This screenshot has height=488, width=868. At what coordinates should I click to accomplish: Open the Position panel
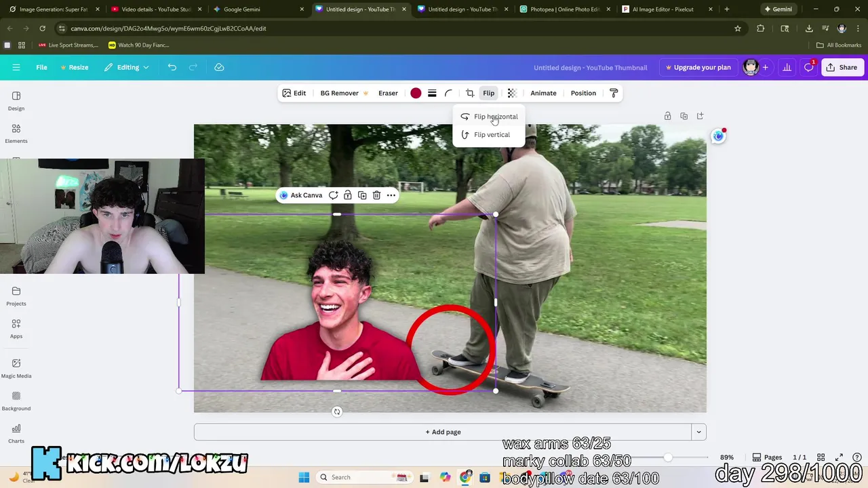pos(583,93)
